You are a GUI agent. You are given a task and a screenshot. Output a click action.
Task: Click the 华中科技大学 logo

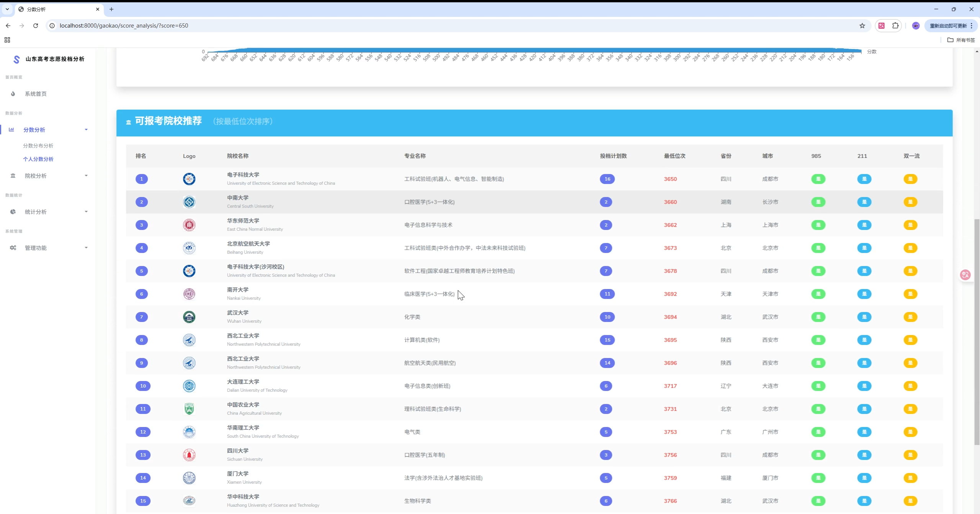point(189,501)
